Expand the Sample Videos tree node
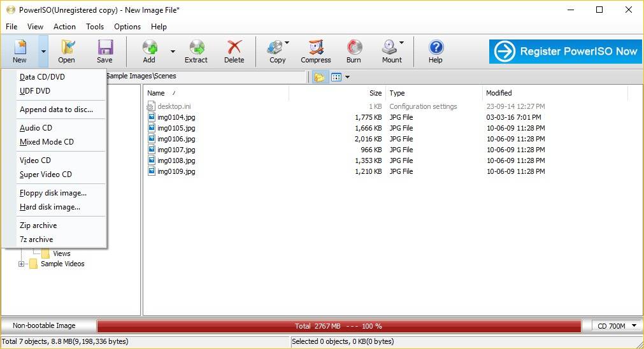Image resolution: width=644 pixels, height=349 pixels. [22, 264]
